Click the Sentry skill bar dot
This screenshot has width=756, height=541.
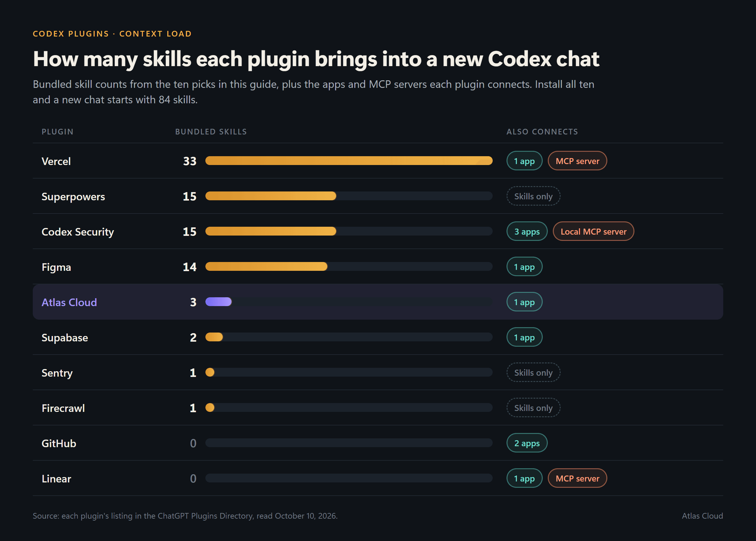(210, 373)
